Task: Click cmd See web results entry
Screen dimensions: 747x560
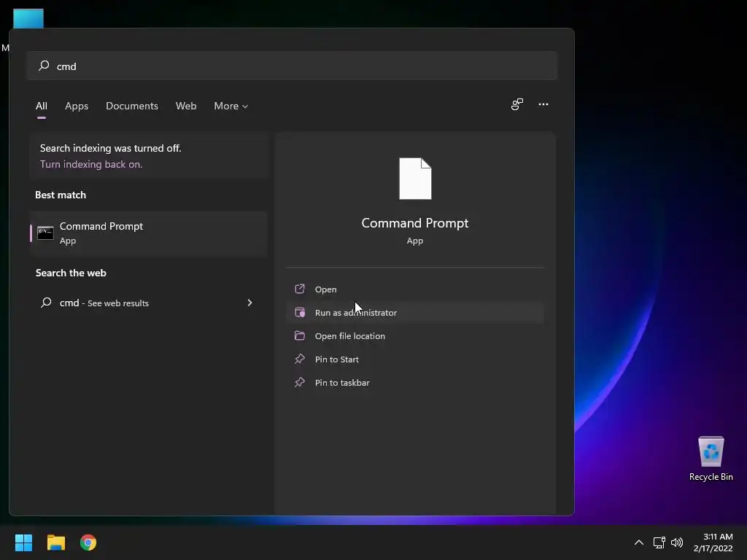Action: coord(148,303)
